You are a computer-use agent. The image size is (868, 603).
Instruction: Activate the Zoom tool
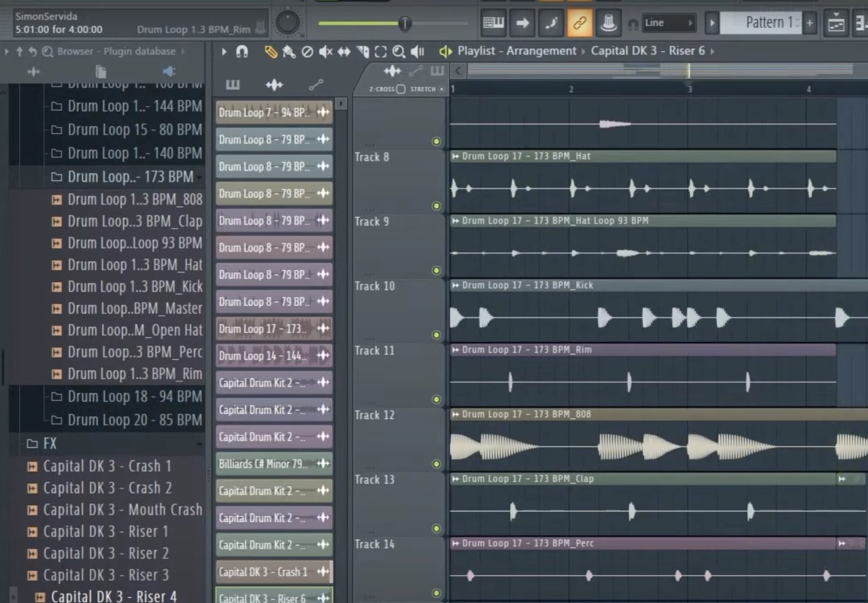click(x=400, y=51)
